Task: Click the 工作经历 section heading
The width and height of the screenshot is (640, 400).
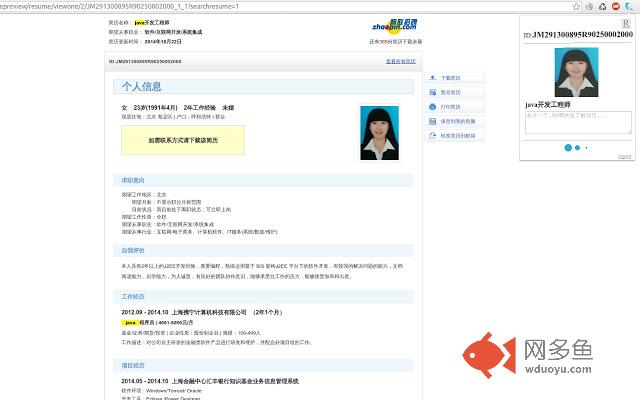Action: tap(133, 296)
